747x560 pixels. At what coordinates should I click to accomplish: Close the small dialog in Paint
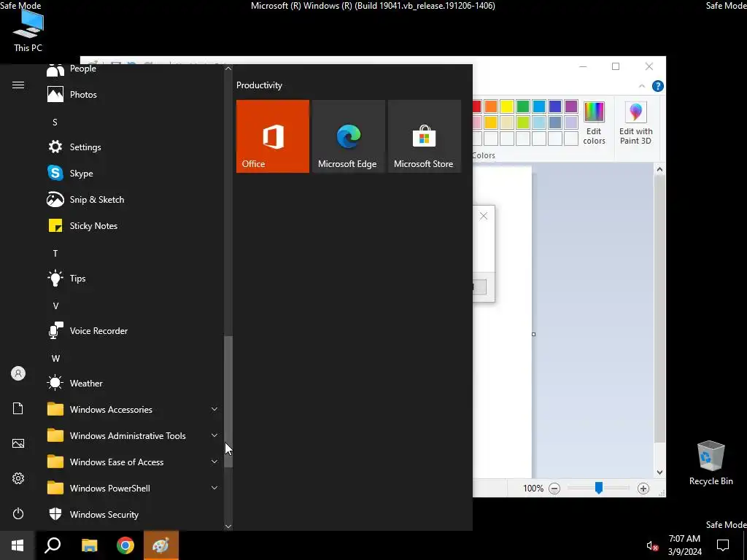484,216
